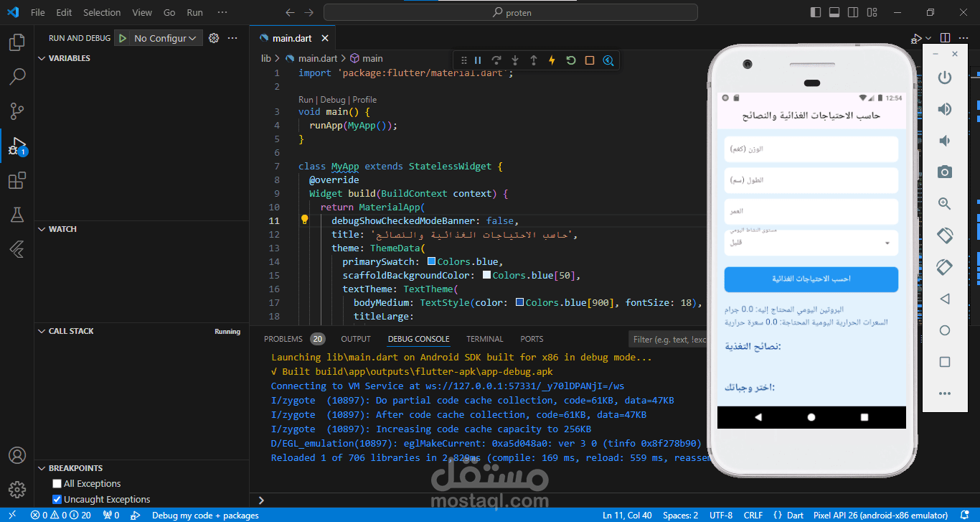Viewport: 980px width, 522px height.
Task: Open run dropdown arrow at editor top right
Action: (928, 38)
